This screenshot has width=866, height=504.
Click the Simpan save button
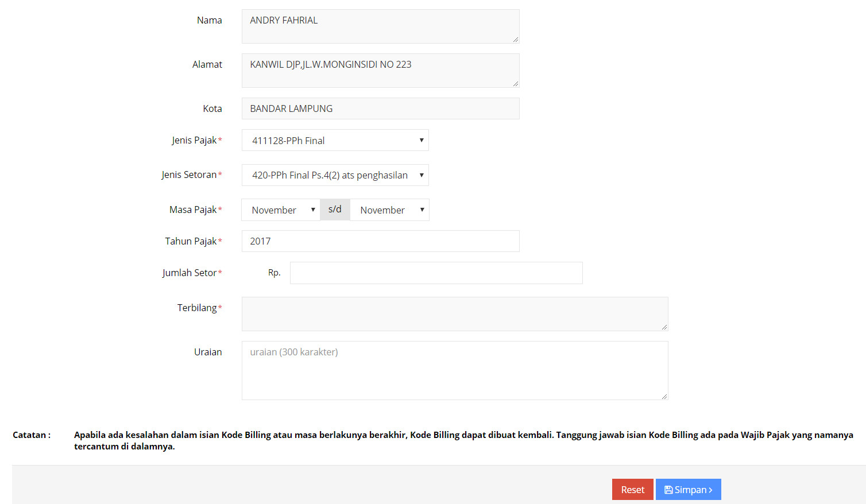tap(688, 490)
